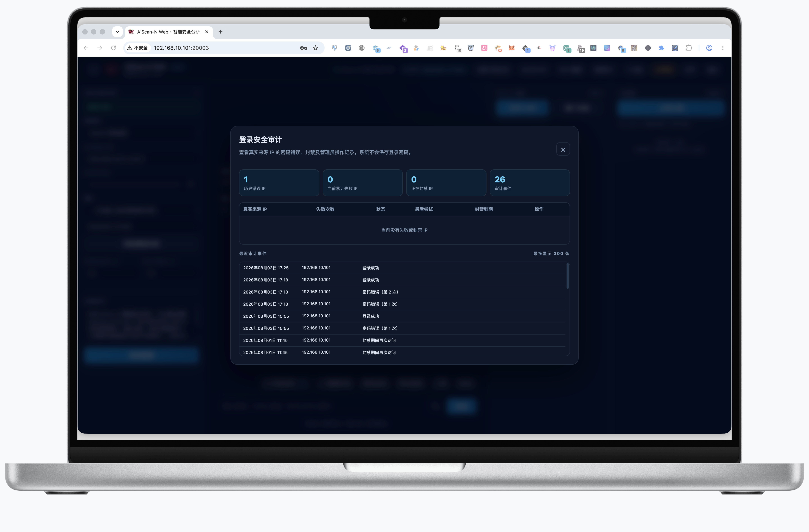Open the saved password key icon
Image resolution: width=809 pixels, height=532 pixels.
click(x=303, y=48)
